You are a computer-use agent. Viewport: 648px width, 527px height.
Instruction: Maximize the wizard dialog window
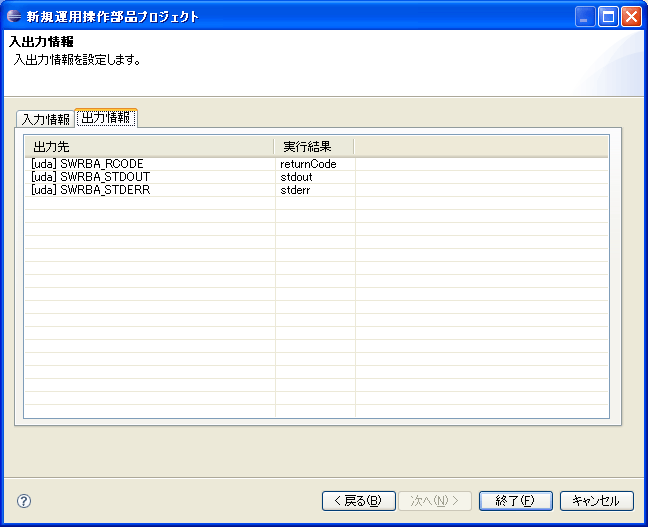[608, 17]
